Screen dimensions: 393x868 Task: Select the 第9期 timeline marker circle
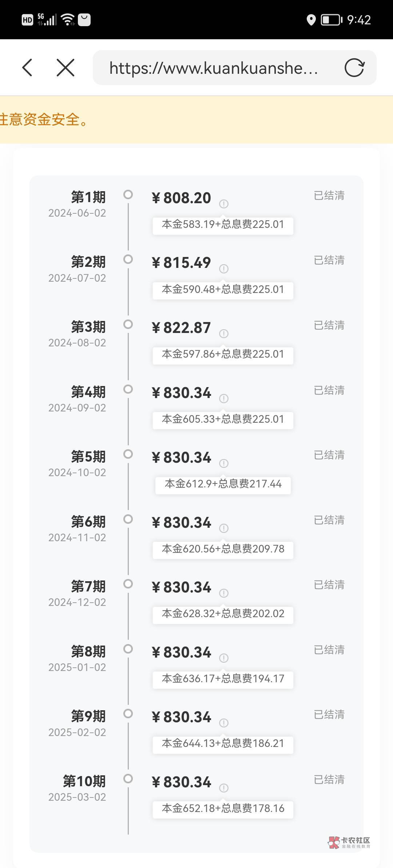click(x=128, y=714)
